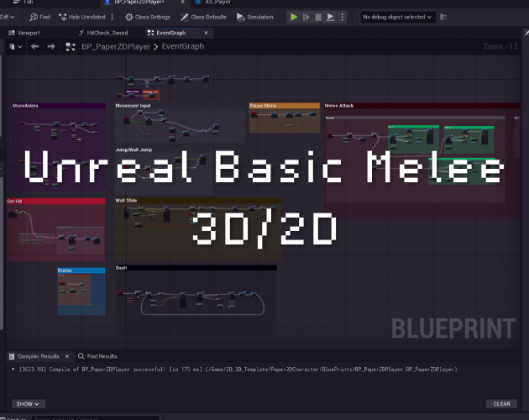Open the SHOW filter dropdown

[x=28, y=404]
